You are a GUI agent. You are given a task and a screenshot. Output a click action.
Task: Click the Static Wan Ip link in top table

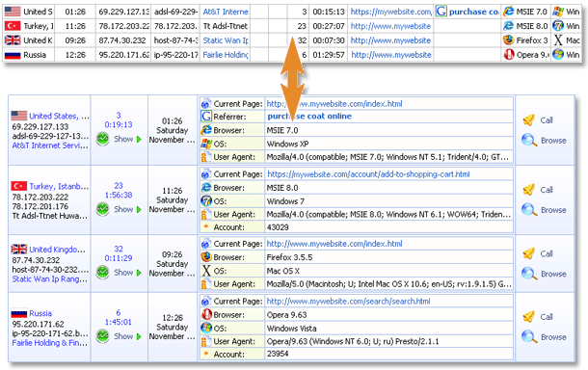click(x=226, y=40)
